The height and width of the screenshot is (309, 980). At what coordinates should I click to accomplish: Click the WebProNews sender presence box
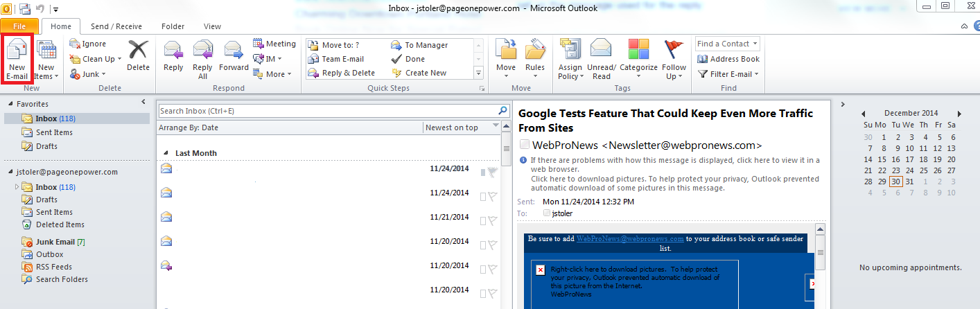click(x=525, y=145)
